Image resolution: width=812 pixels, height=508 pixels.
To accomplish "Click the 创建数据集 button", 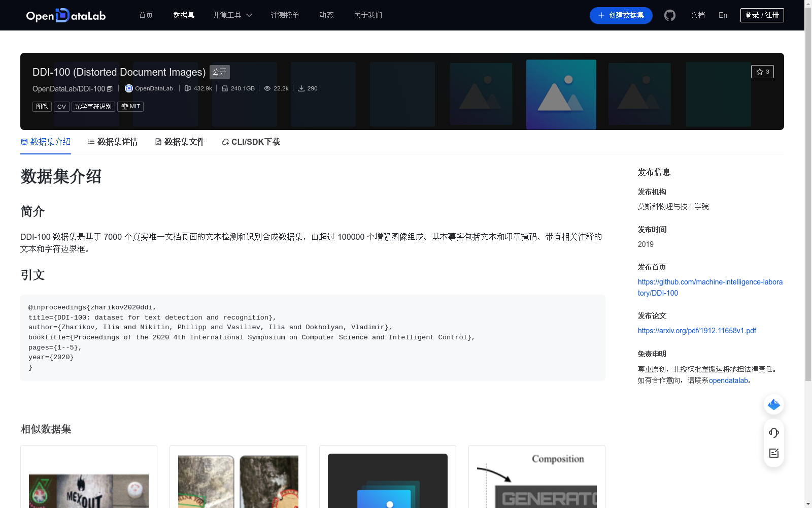I will pyautogui.click(x=621, y=15).
